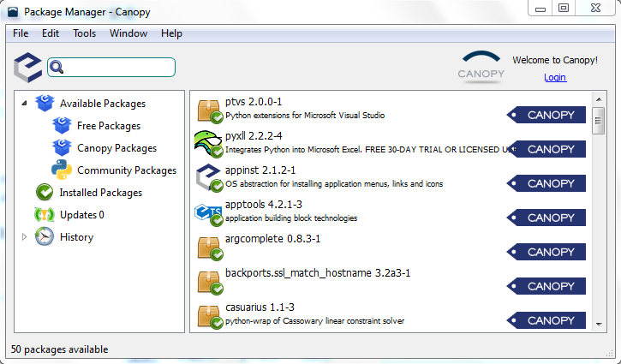Click the Available Packages box icon

(45, 104)
